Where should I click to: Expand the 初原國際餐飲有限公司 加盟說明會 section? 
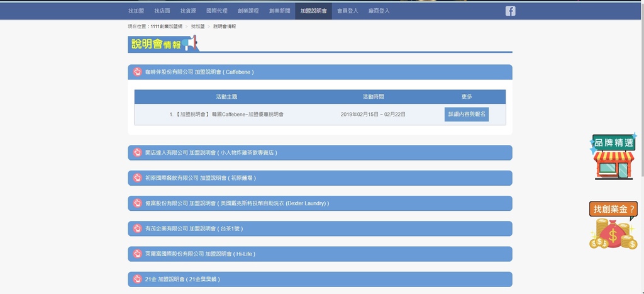(x=320, y=178)
